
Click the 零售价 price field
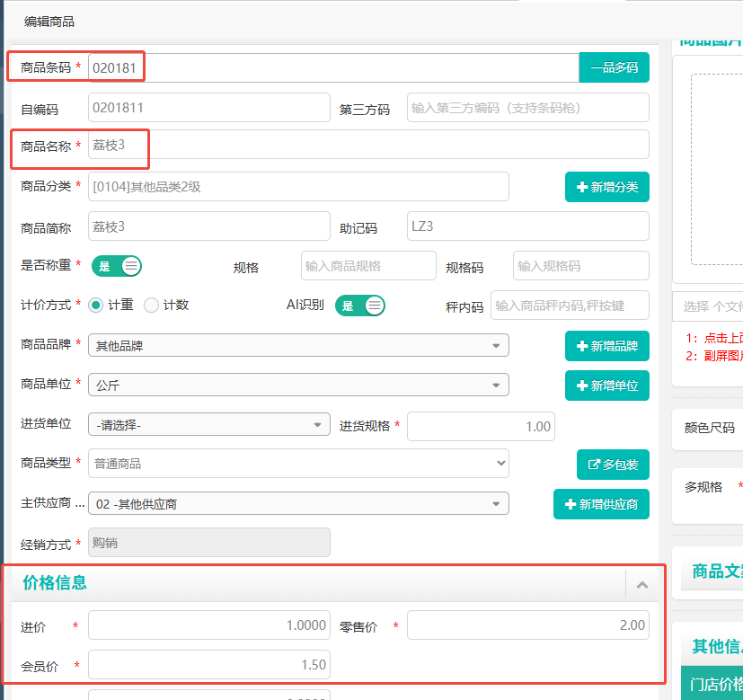tap(527, 625)
